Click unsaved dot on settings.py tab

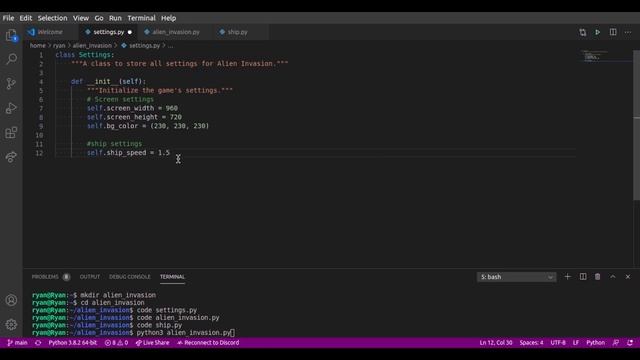[130, 32]
